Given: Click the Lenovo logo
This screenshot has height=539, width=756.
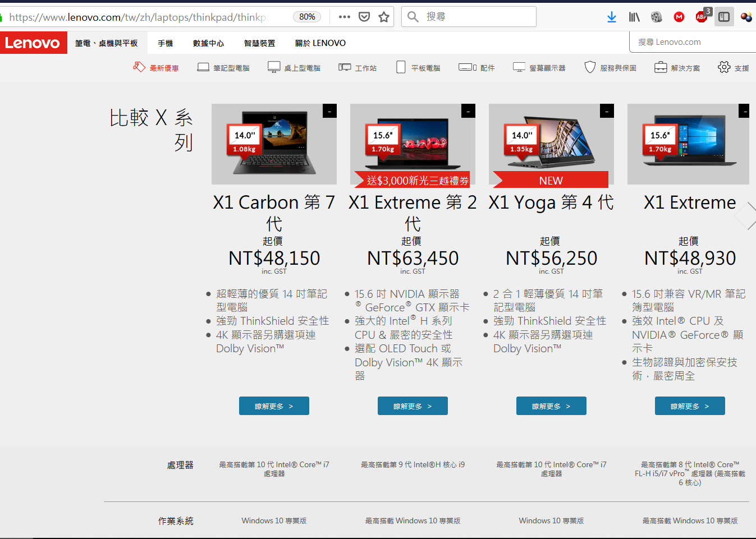Looking at the screenshot, I should click(33, 43).
